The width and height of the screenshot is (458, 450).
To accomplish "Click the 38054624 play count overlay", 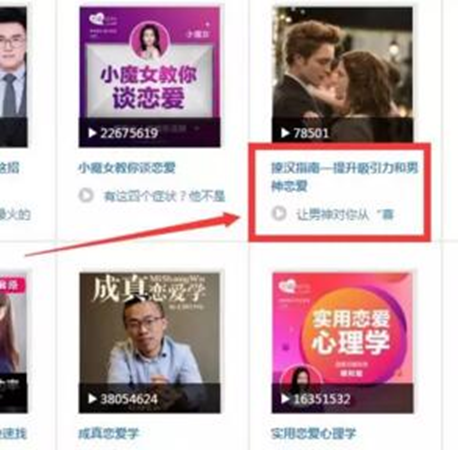I will click(129, 399).
